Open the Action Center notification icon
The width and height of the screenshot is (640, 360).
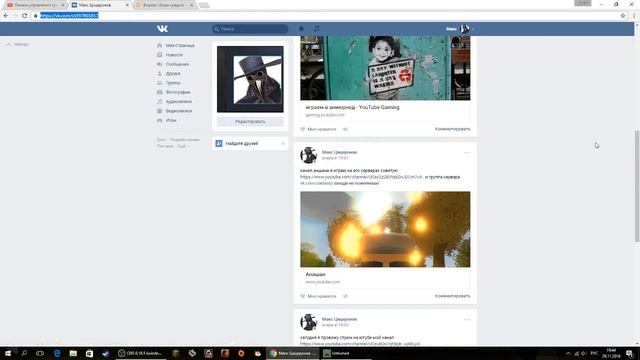pyautogui.click(x=630, y=353)
